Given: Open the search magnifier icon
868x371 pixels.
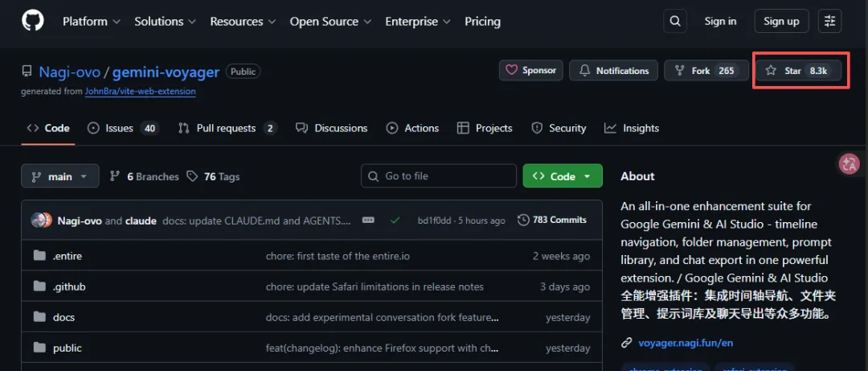Looking at the screenshot, I should point(675,21).
